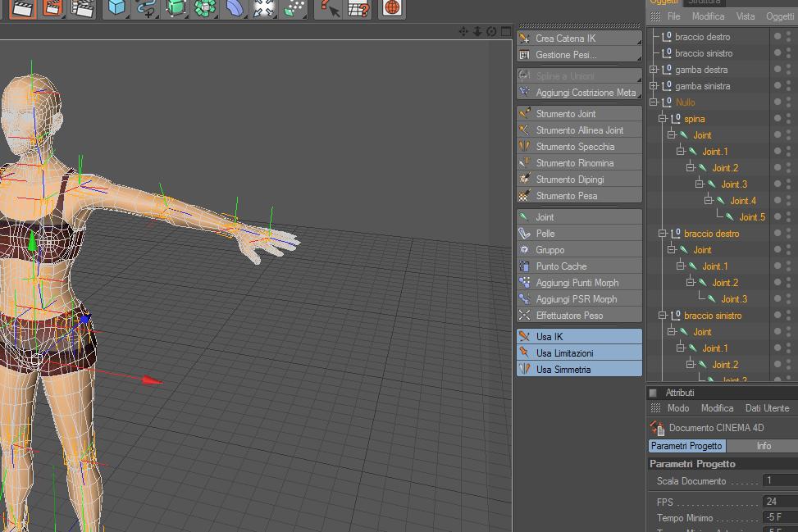Image resolution: width=798 pixels, height=532 pixels.
Task: Collapse Joint.2 node under spina
Action: (x=690, y=167)
